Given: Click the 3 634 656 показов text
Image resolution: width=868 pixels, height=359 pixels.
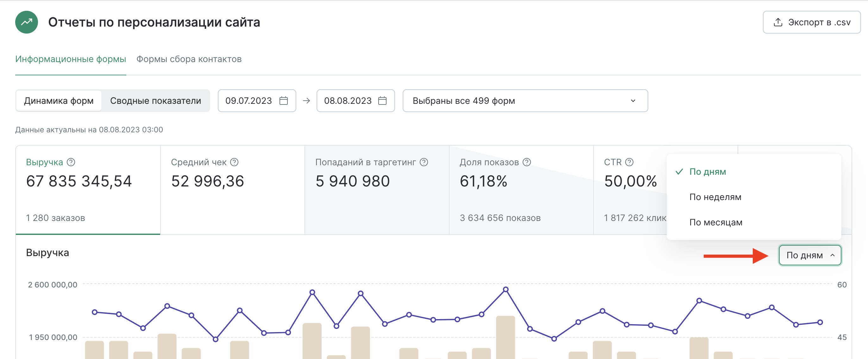Looking at the screenshot, I should [x=500, y=218].
